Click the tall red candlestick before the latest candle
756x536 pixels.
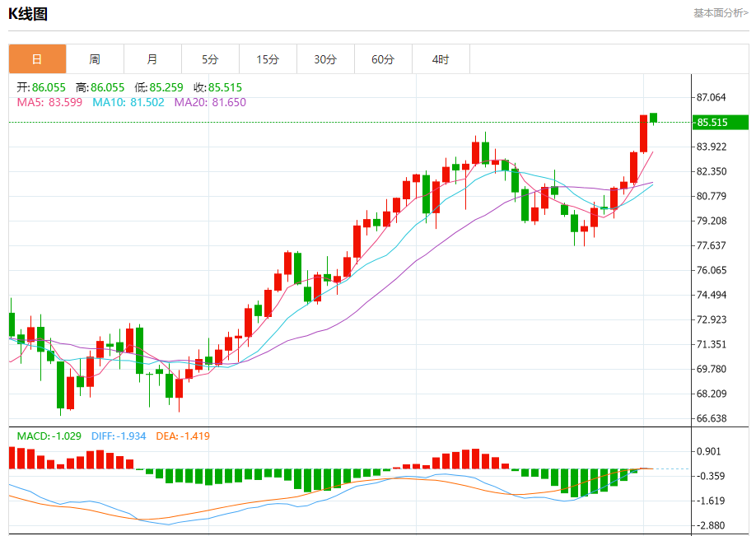644,134
